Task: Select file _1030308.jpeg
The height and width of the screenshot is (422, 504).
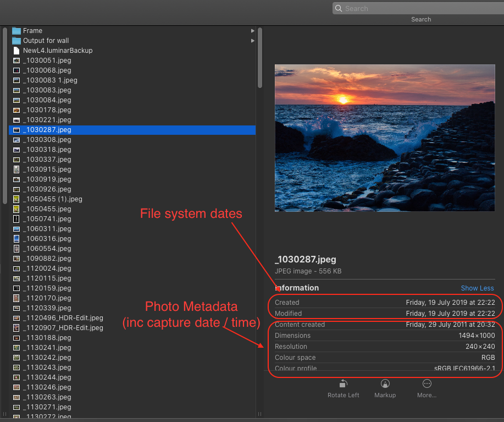Action: [x=47, y=140]
